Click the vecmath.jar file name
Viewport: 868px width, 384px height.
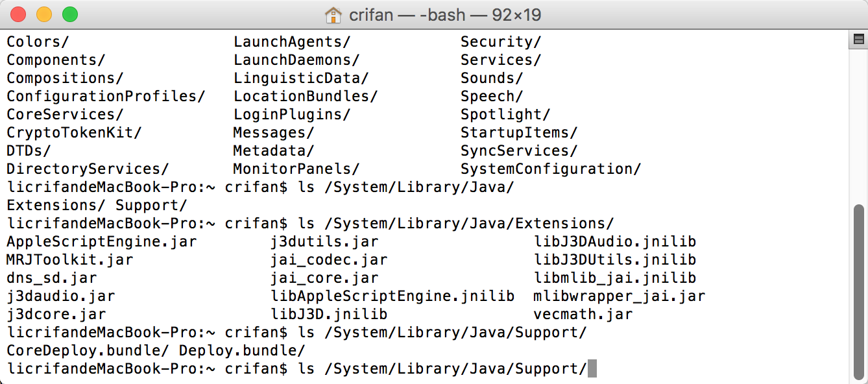pos(583,315)
